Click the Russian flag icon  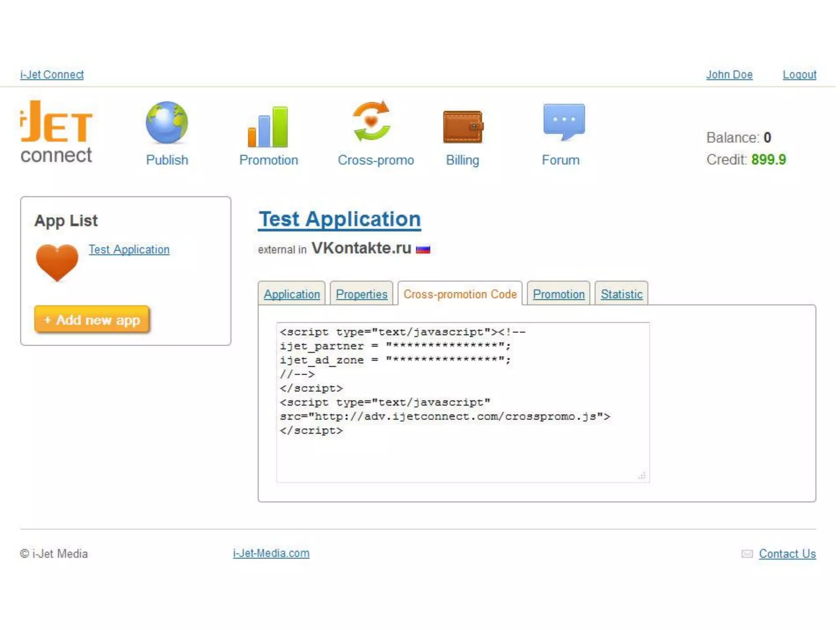point(423,249)
